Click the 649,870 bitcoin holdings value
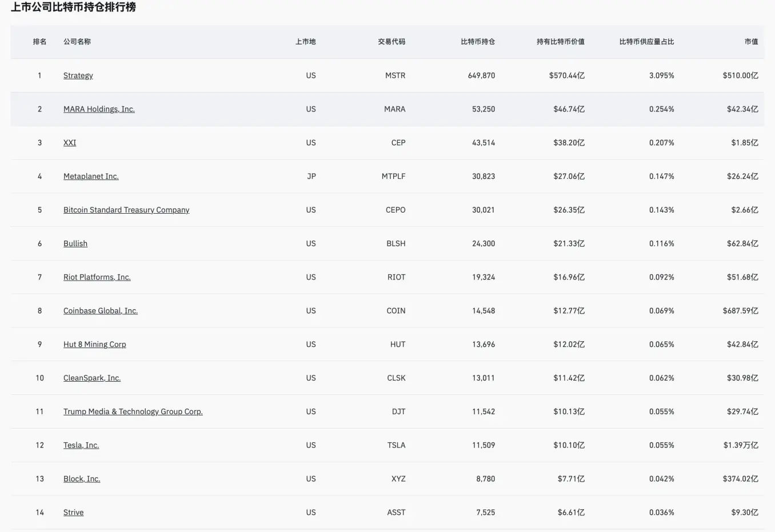The height and width of the screenshot is (532, 775). 482,75
